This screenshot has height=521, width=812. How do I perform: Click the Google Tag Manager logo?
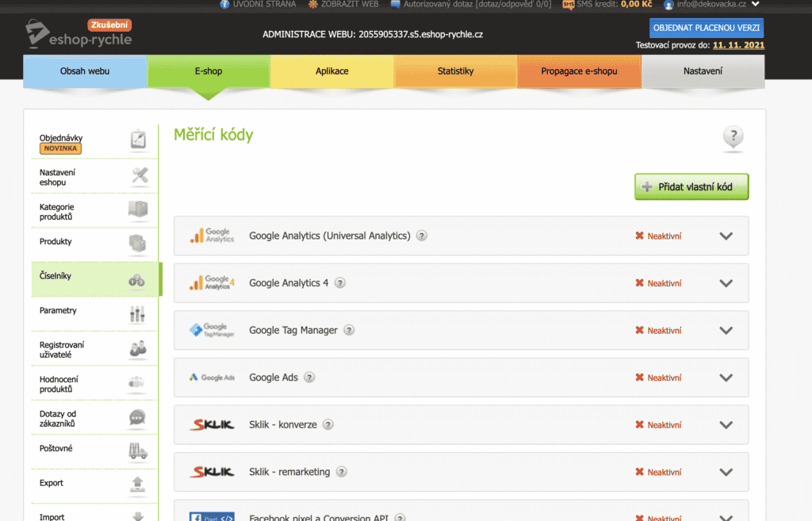point(212,330)
